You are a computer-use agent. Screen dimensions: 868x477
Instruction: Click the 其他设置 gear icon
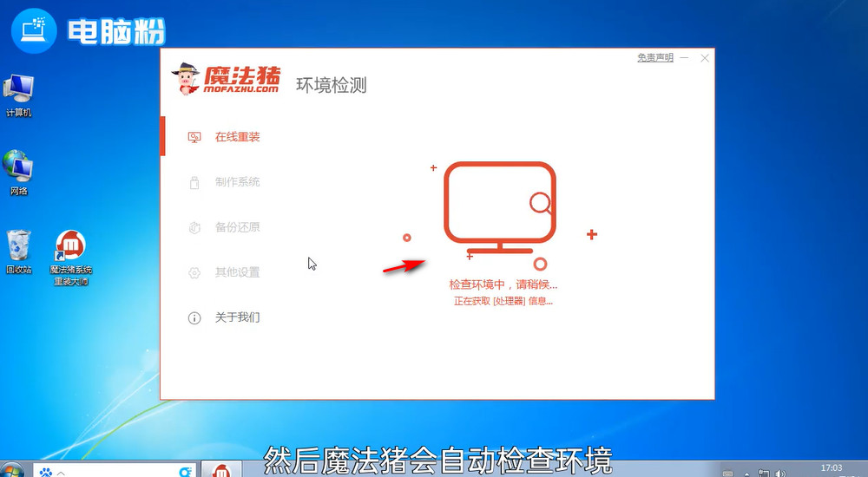(x=194, y=273)
